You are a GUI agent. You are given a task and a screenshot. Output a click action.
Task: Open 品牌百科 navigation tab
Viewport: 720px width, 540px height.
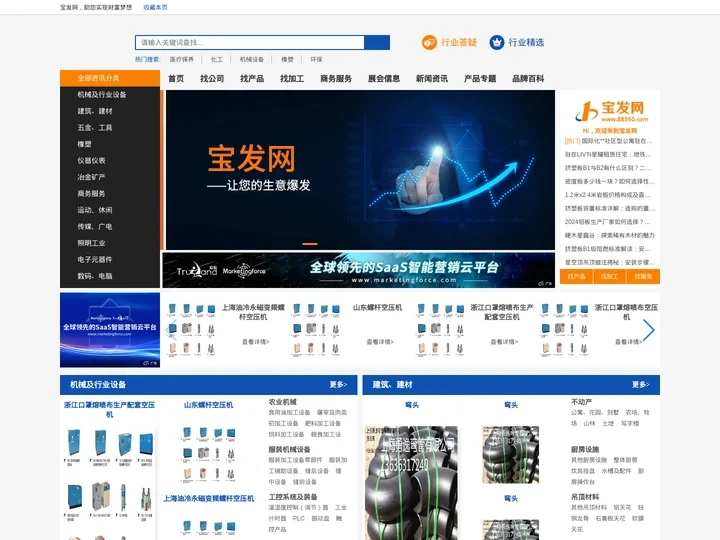tap(528, 79)
